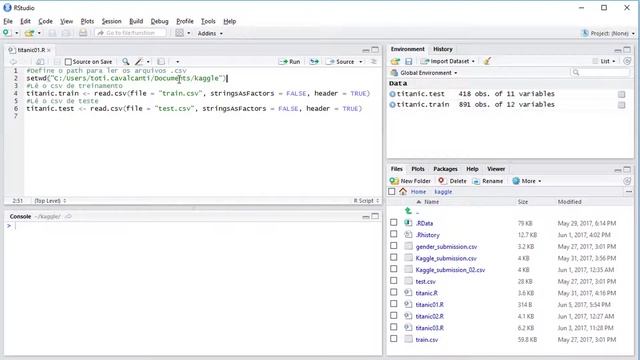The height and width of the screenshot is (360, 640).
Task: Open console working directory arrow icon
Action: pos(68,216)
